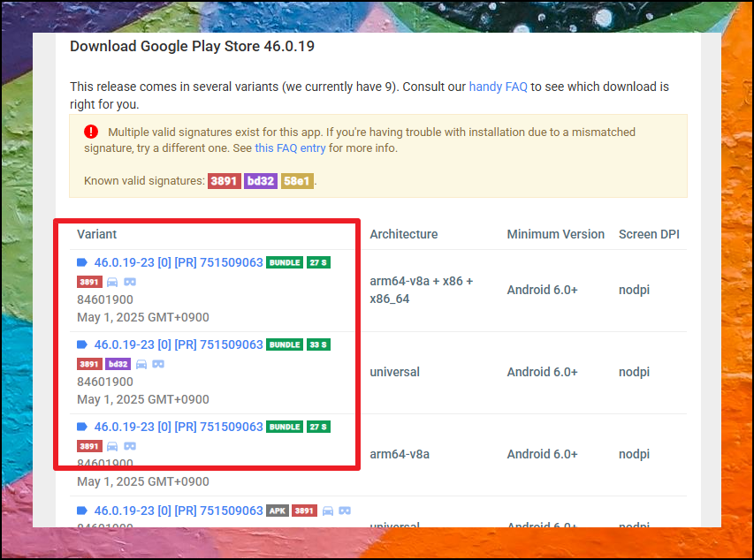Image resolution: width=754 pixels, height=560 pixels.
Task: Click the blue tag icon in the APK variant row
Action: 81,511
